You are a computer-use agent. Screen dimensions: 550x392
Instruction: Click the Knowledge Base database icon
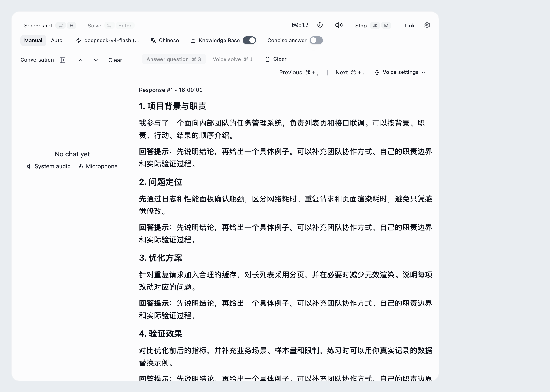[193, 40]
